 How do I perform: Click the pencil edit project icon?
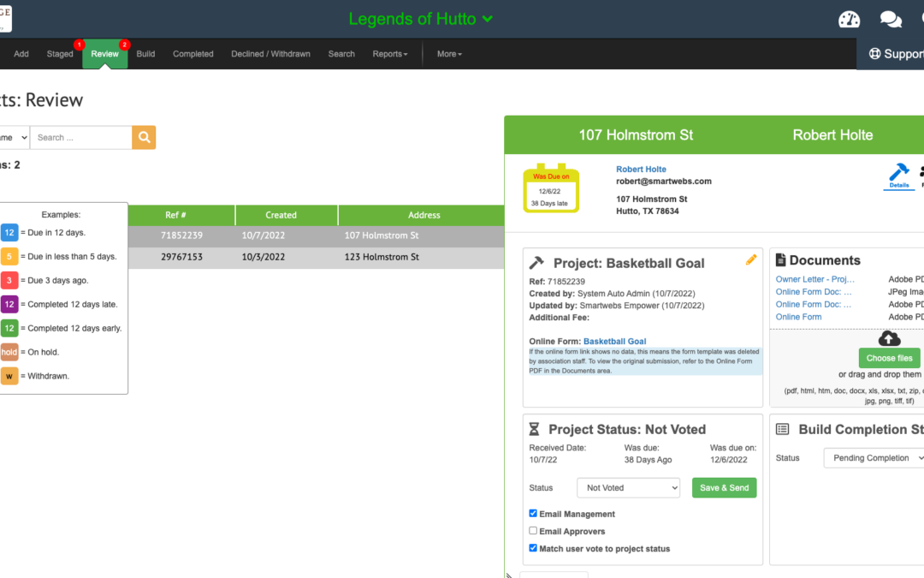point(751,259)
